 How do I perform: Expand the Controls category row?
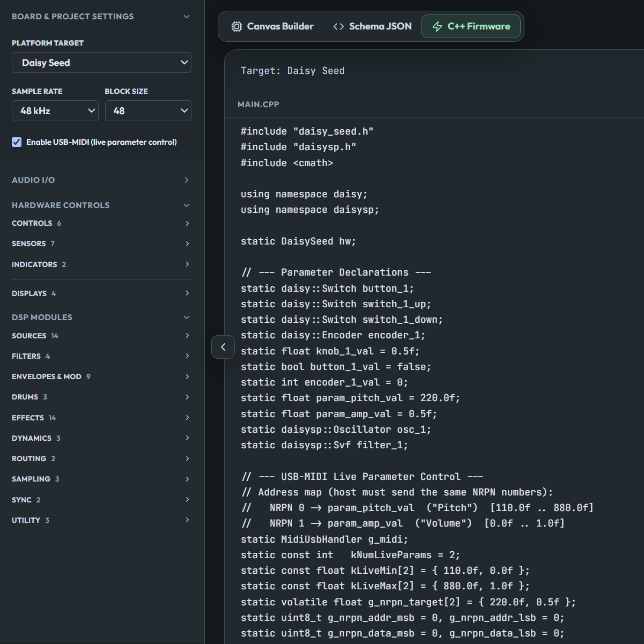[101, 223]
